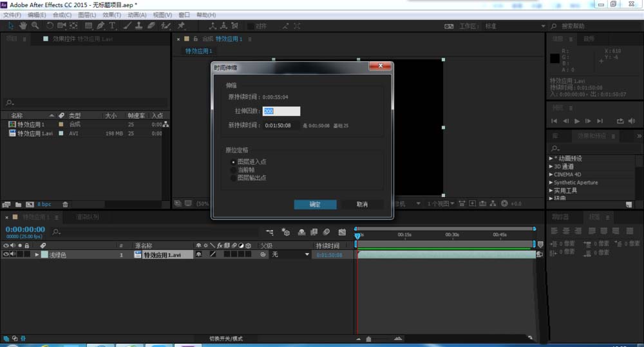The height and width of the screenshot is (347, 644).
Task: Select the 图层输出点 radio option
Action: click(x=234, y=178)
